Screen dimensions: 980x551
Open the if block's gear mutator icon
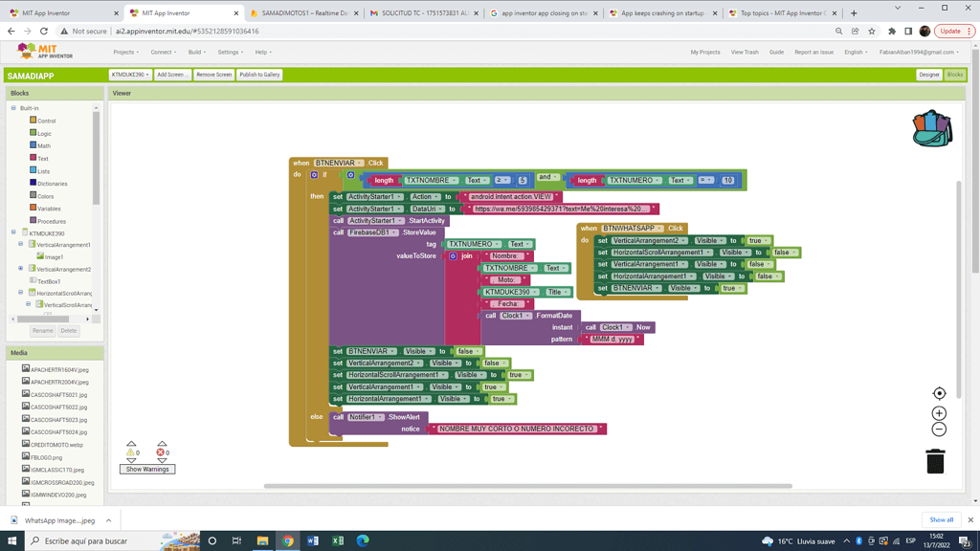(314, 175)
